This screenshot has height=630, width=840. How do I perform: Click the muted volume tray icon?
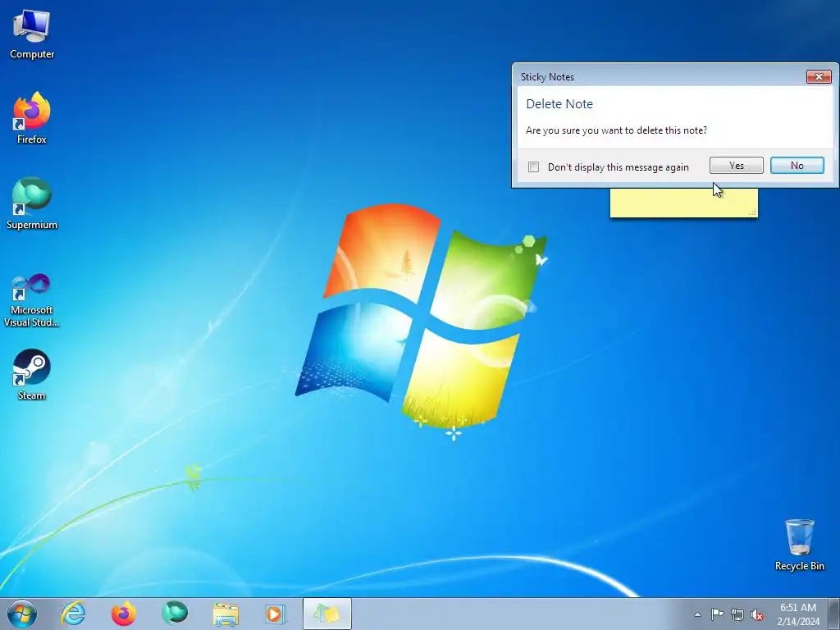click(x=757, y=614)
